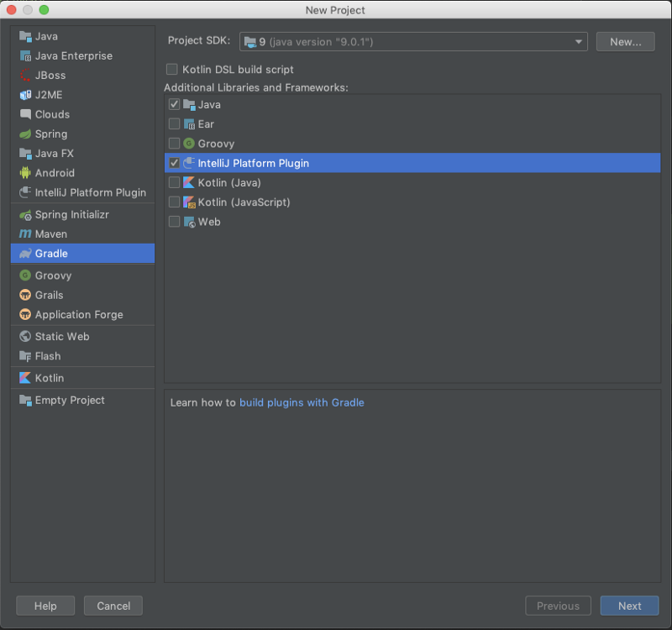This screenshot has width=672, height=630.
Task: Check the Groovy framework checkbox
Action: coord(173,143)
